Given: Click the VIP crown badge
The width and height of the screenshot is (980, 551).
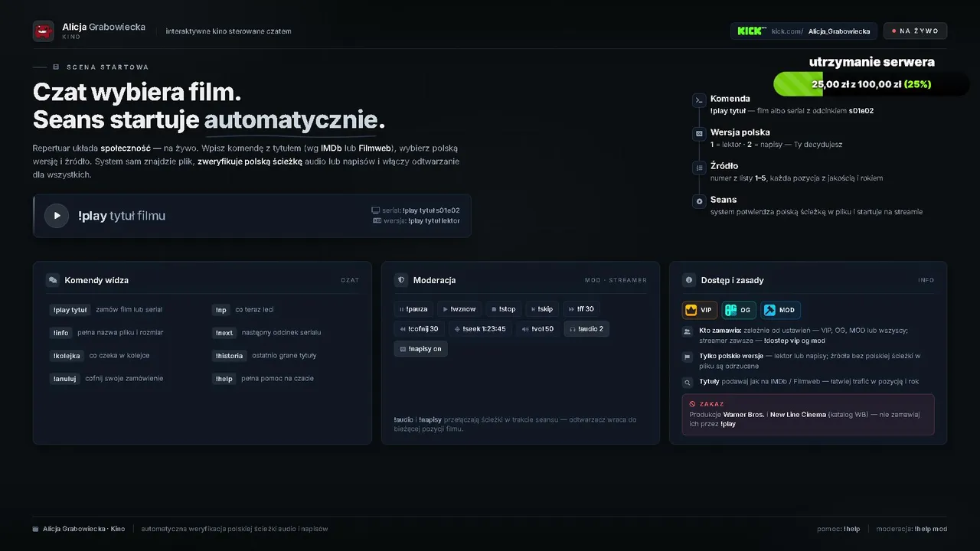Looking at the screenshot, I should pyautogui.click(x=700, y=310).
